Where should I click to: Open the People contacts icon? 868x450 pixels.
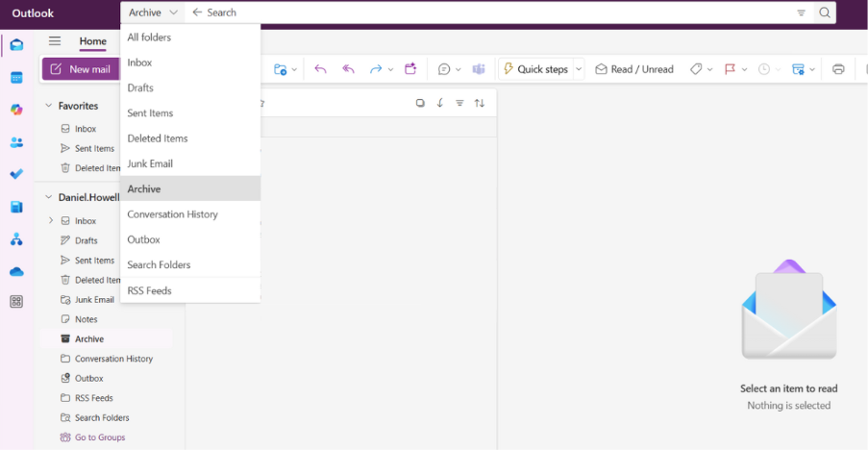coord(16,142)
